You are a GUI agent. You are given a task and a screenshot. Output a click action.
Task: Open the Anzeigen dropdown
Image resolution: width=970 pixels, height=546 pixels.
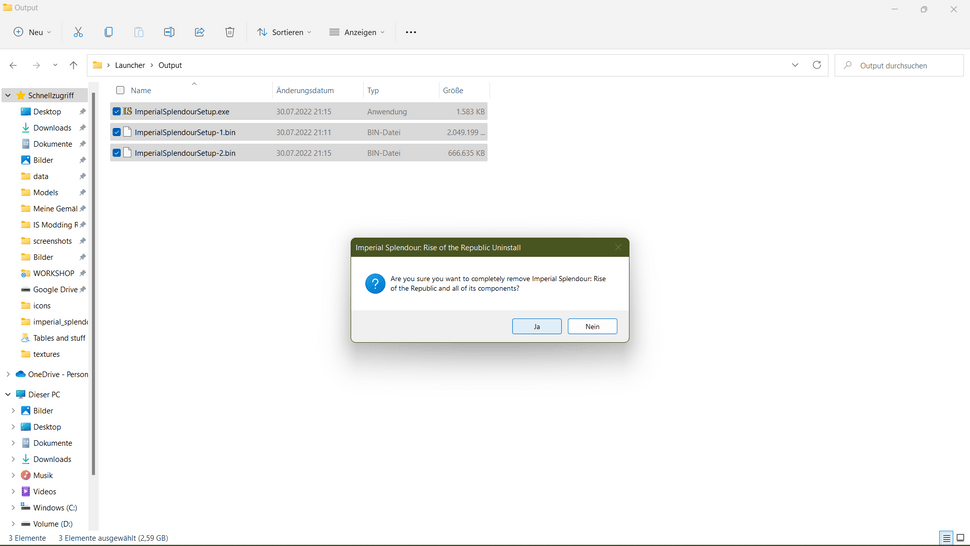tap(357, 32)
